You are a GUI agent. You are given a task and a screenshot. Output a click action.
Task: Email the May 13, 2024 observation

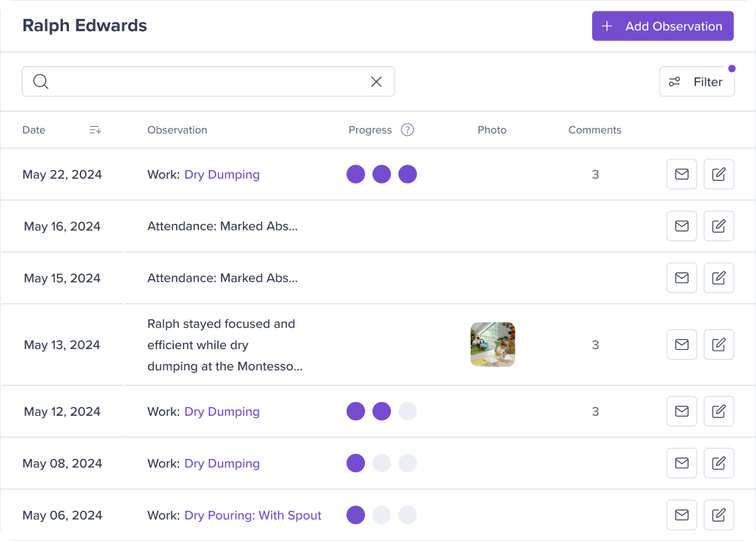[x=682, y=344]
